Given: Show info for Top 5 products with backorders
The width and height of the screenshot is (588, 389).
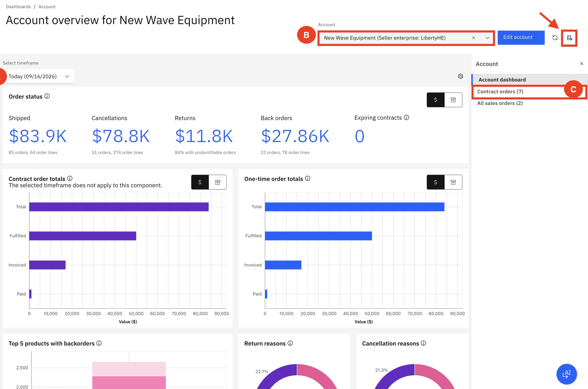Looking at the screenshot, I should (99, 343).
